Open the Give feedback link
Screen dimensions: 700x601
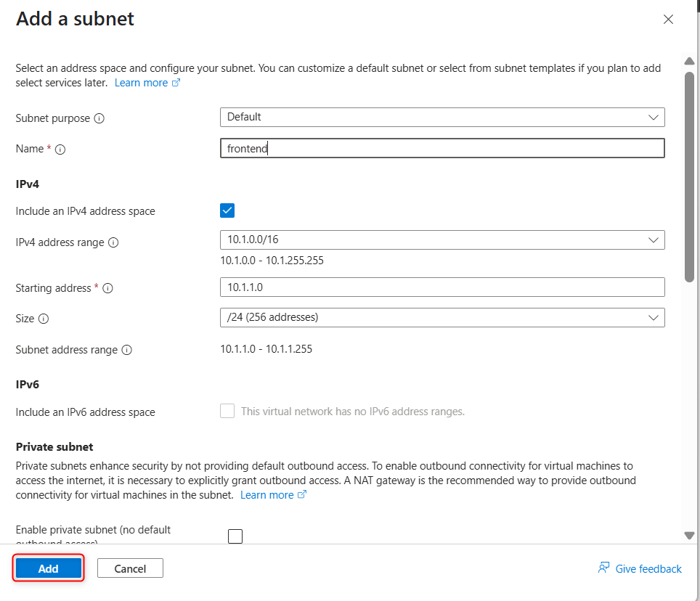tap(648, 569)
